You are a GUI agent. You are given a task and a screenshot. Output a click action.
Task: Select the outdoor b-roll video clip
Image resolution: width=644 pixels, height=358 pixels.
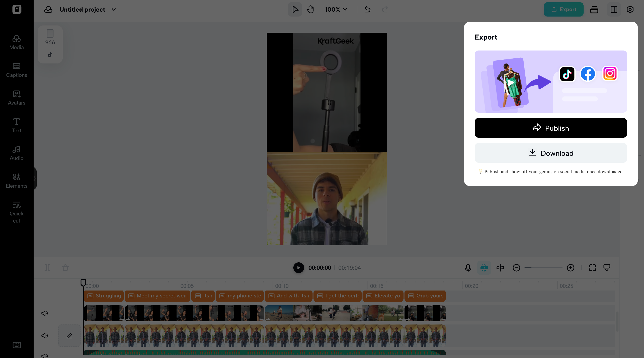334,313
